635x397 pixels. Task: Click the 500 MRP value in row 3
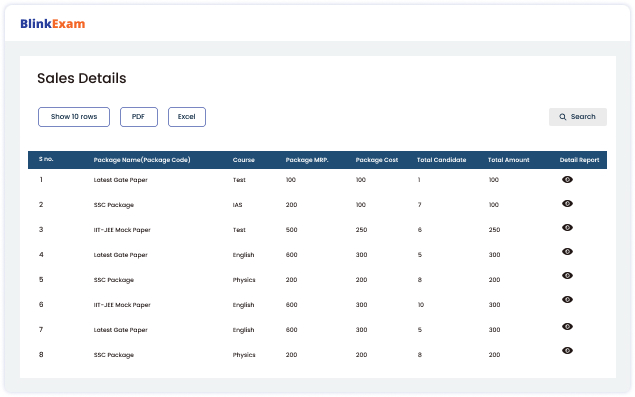[291, 230]
